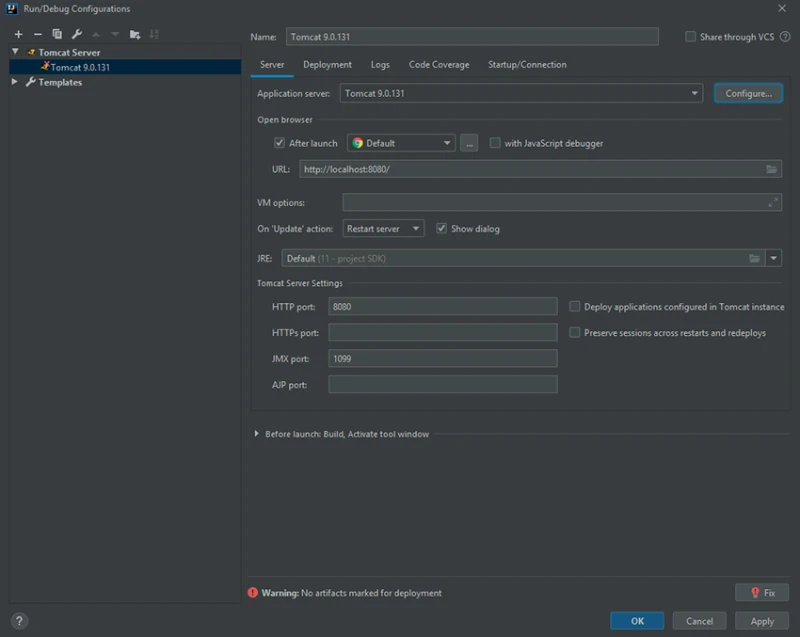This screenshot has height=637, width=800.
Task: Move configuration up arrow
Action: (96, 34)
